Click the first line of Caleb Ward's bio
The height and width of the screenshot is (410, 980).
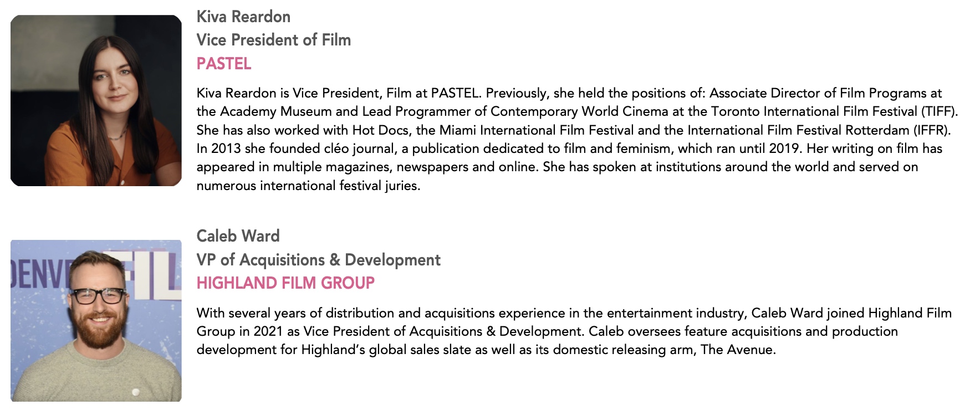[x=574, y=313]
